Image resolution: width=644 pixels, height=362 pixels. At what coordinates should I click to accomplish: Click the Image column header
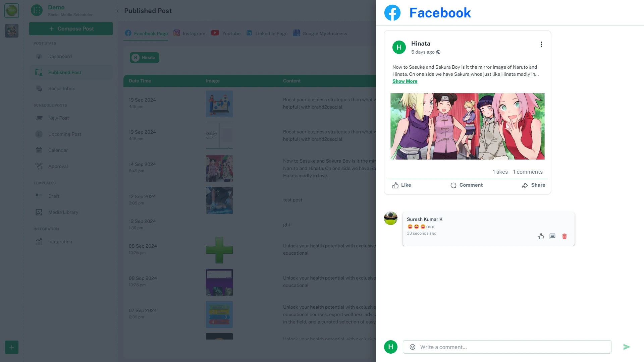click(213, 81)
